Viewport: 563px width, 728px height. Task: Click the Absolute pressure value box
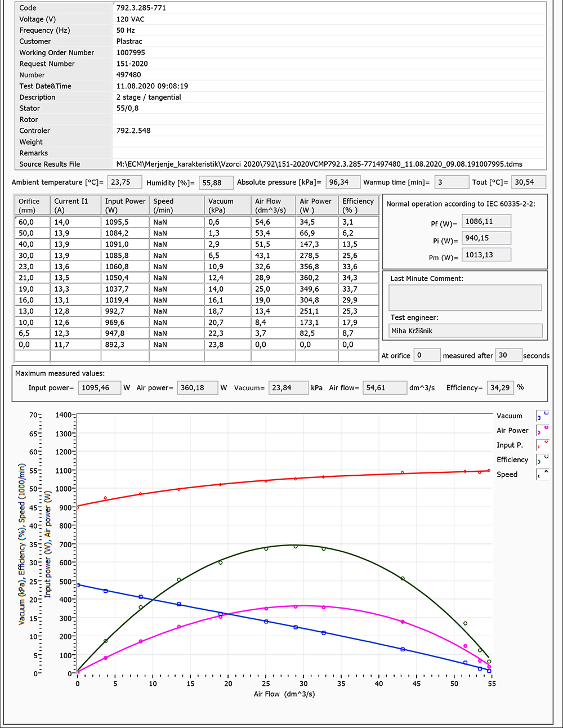click(x=342, y=182)
